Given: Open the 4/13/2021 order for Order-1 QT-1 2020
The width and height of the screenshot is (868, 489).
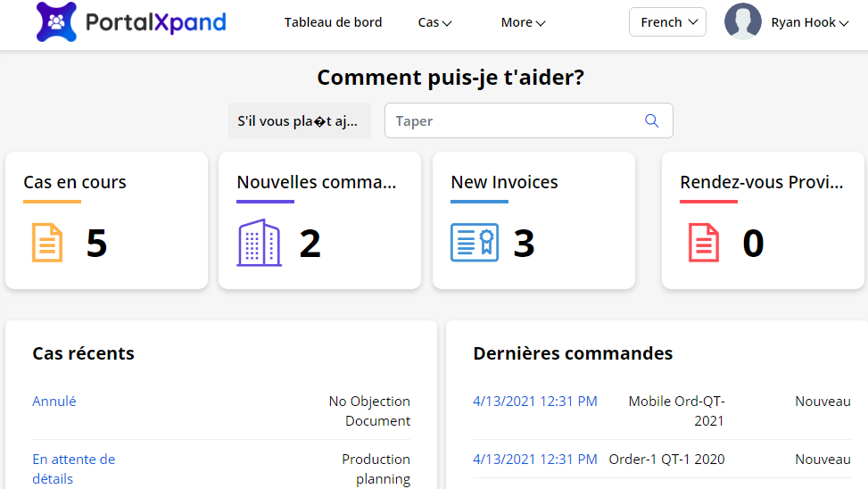Looking at the screenshot, I should [535, 460].
